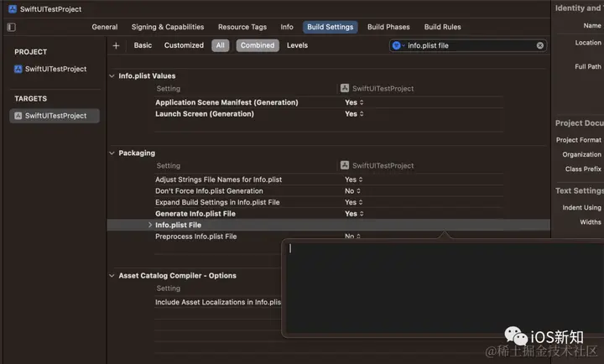
Task: Click Organization label in inspector
Action: pyautogui.click(x=581, y=154)
